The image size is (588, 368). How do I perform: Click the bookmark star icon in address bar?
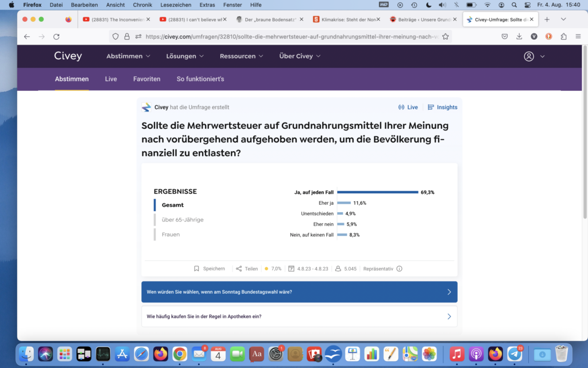[x=445, y=36]
